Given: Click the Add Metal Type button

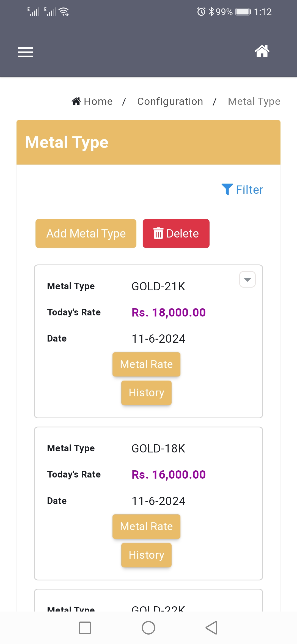Looking at the screenshot, I should 86,233.
